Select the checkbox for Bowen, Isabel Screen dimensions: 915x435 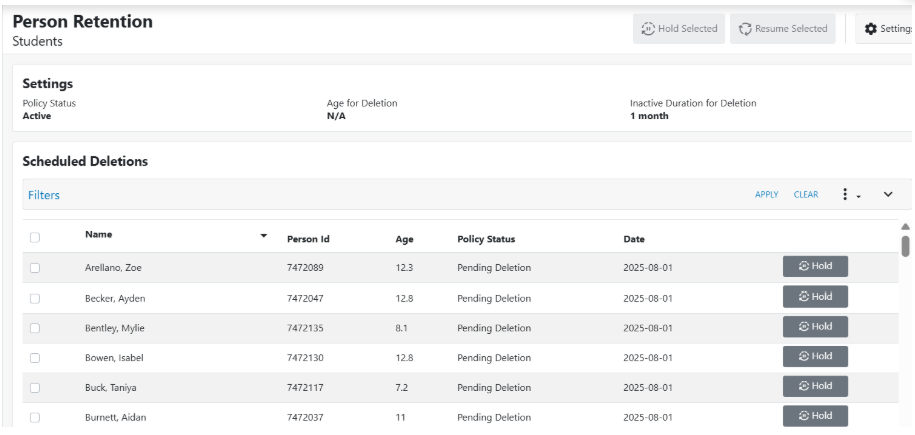pyautogui.click(x=35, y=358)
